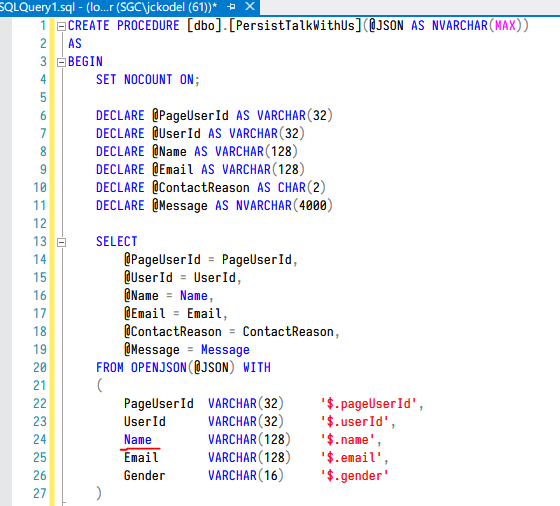This screenshot has width=560, height=506.
Task: Click the 'WITH' keyword on line 20
Action: click(x=257, y=367)
